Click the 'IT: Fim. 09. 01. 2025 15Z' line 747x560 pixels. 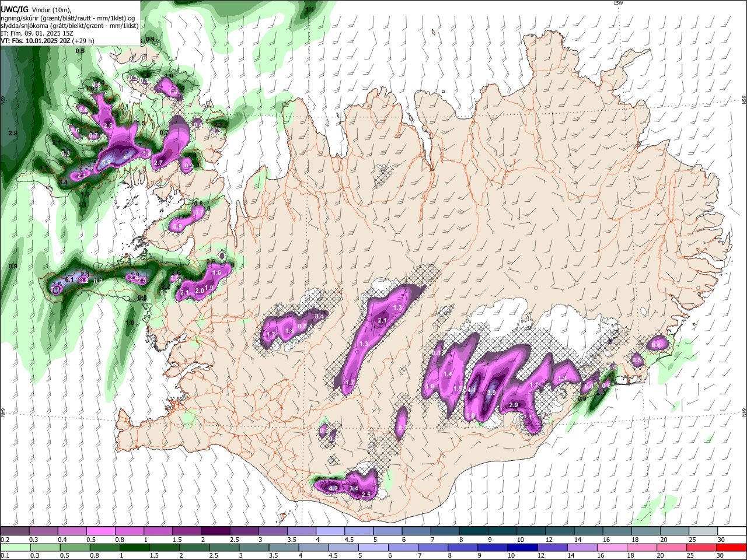pyautogui.click(x=36, y=33)
